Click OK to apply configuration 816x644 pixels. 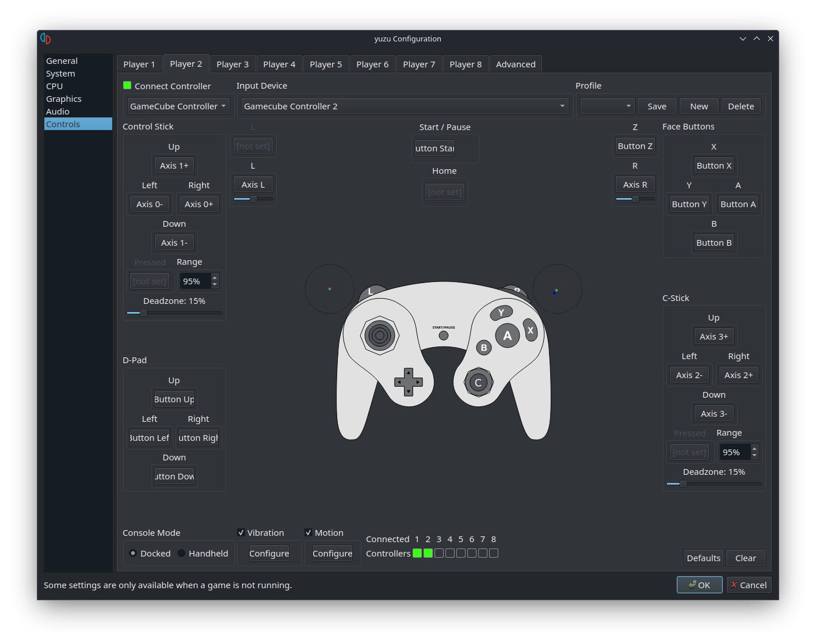pyautogui.click(x=699, y=585)
